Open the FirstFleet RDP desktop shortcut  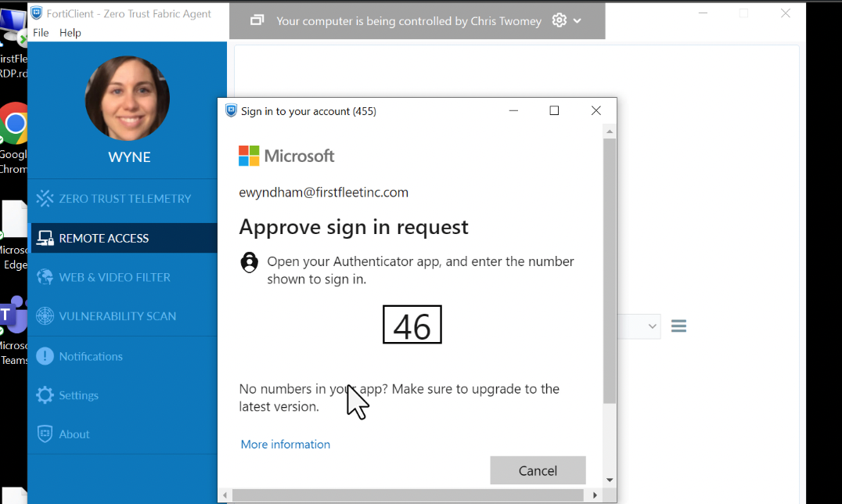pos(14,44)
